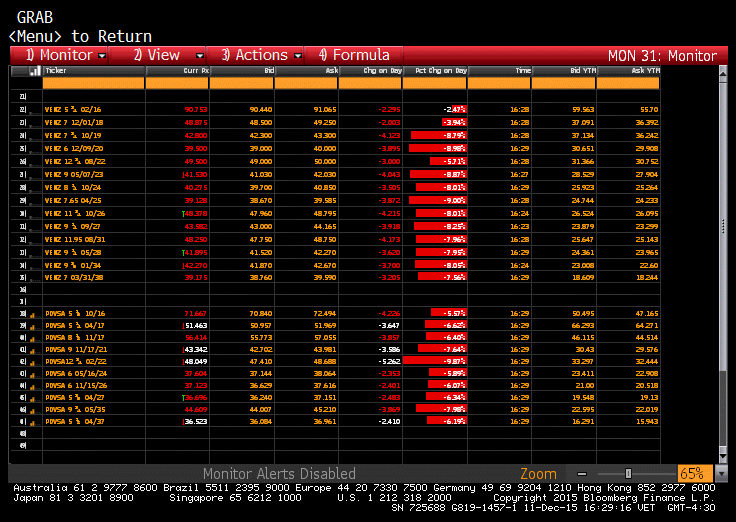Click orange filter field under Ask YTM
This screenshot has width=736, height=522.
(x=628, y=83)
